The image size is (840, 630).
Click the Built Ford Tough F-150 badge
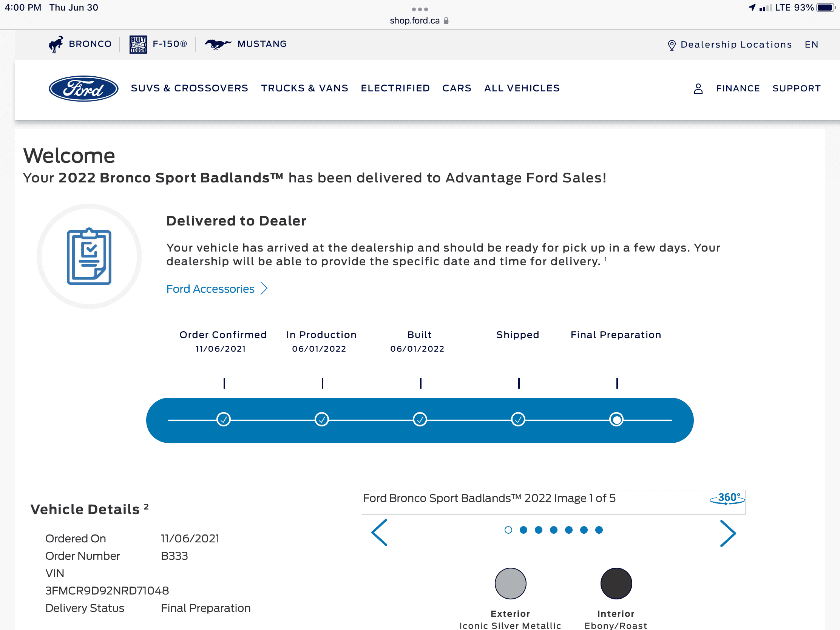pyautogui.click(x=138, y=45)
